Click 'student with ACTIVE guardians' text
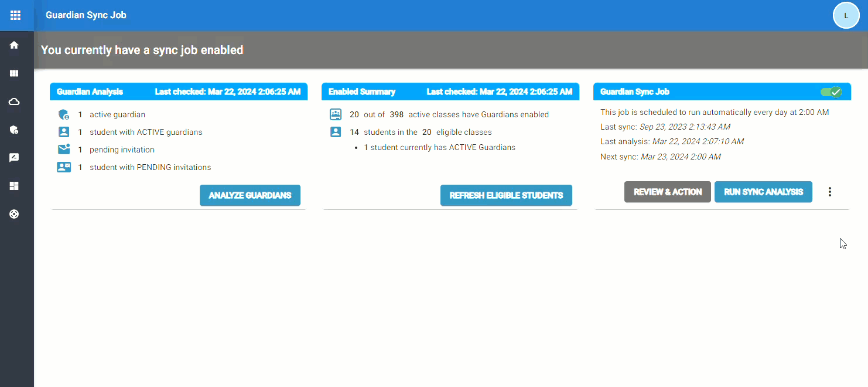 (x=146, y=133)
